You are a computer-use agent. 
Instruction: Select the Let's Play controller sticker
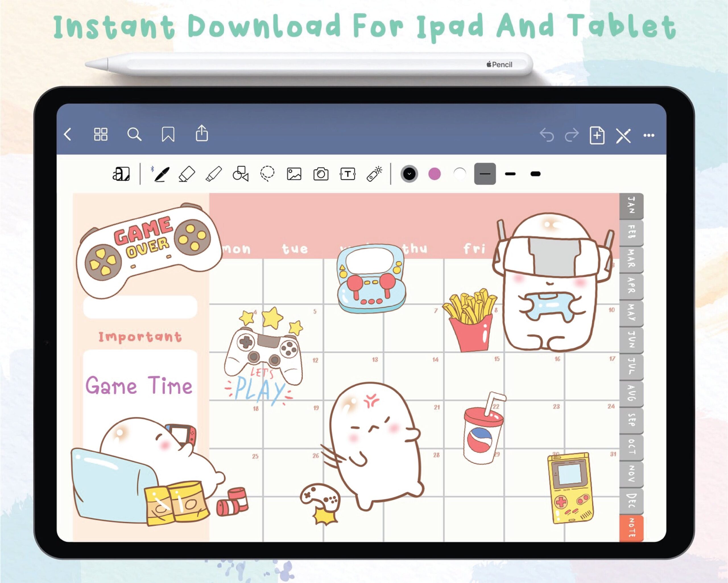(264, 356)
